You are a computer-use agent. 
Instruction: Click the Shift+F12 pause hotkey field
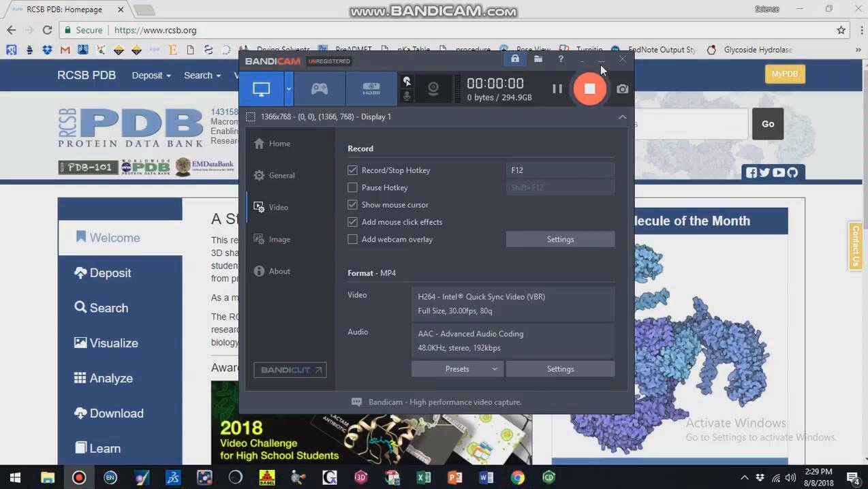tap(560, 187)
